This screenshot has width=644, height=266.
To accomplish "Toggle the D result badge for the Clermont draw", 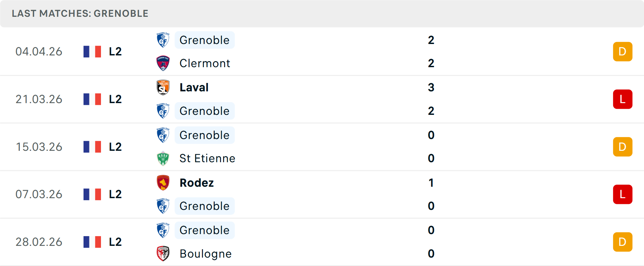I will 623,51.
